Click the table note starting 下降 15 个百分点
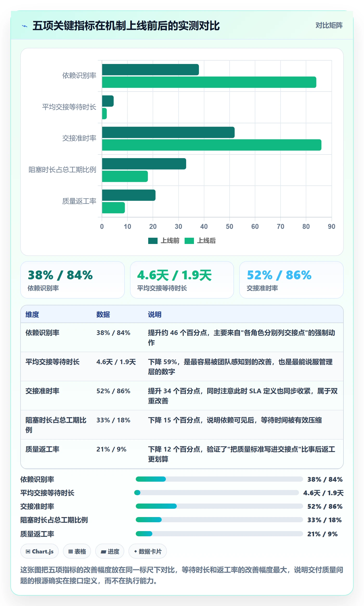Image resolution: width=364 pixels, height=606 pixels. point(235,420)
